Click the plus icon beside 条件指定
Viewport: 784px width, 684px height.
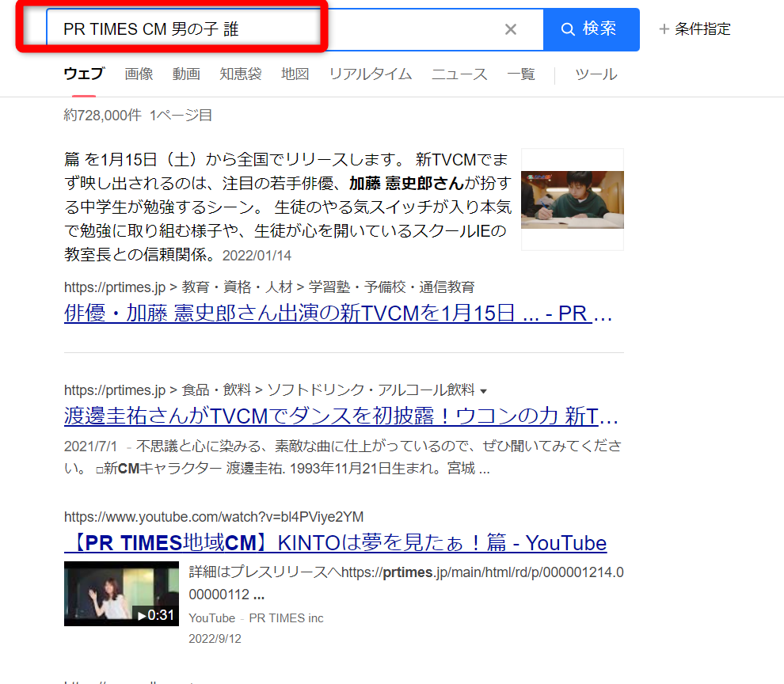tap(664, 29)
